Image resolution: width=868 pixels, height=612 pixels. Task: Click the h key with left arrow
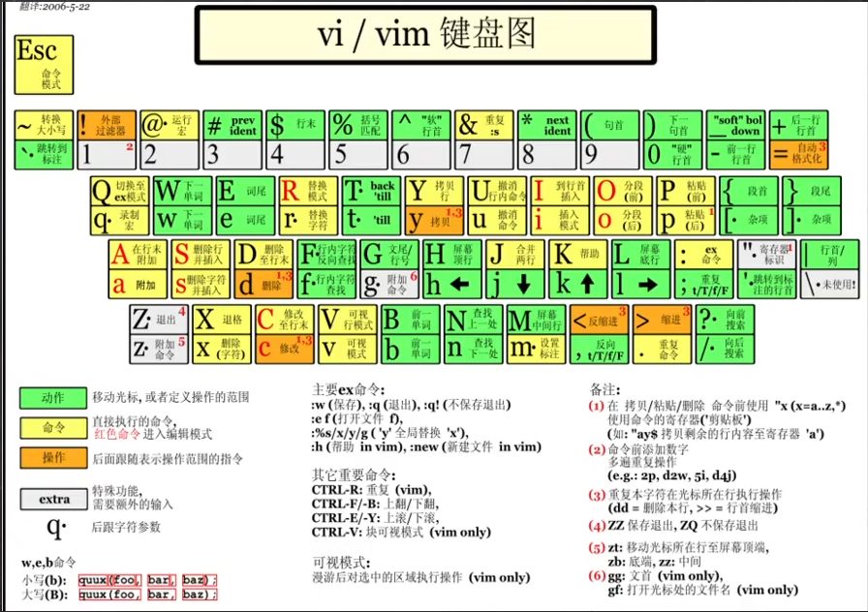(452, 285)
